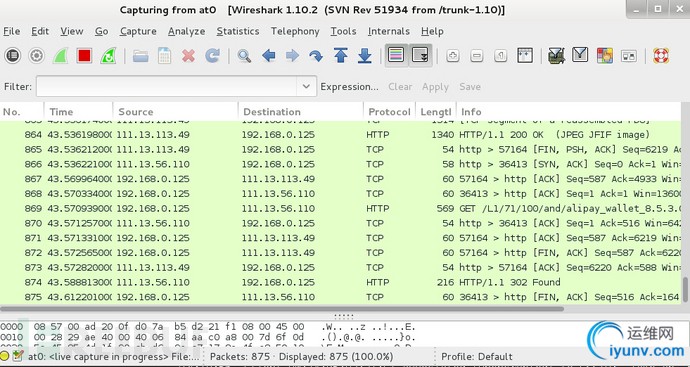Click the Save filter button

[470, 87]
